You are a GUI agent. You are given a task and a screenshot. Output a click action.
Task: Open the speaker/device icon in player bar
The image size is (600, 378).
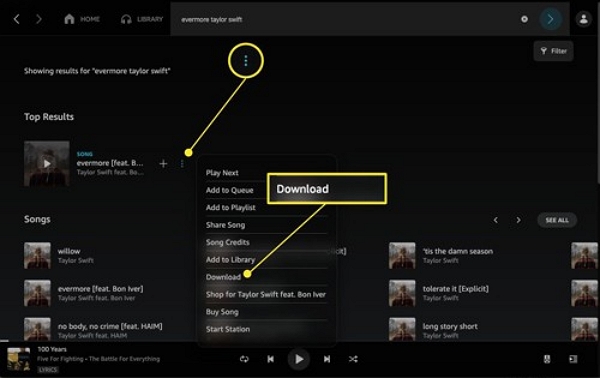pos(547,359)
